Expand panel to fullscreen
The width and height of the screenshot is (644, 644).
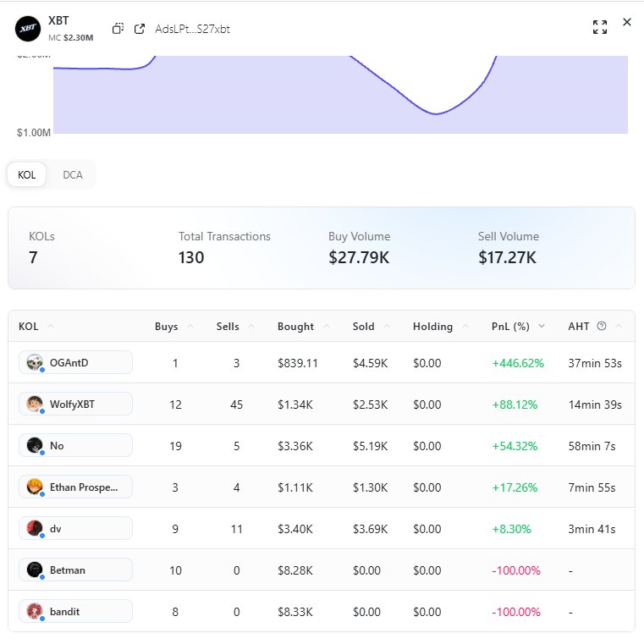[x=600, y=27]
